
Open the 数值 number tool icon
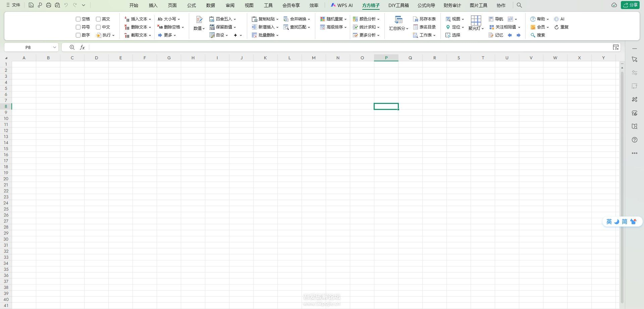199,23
